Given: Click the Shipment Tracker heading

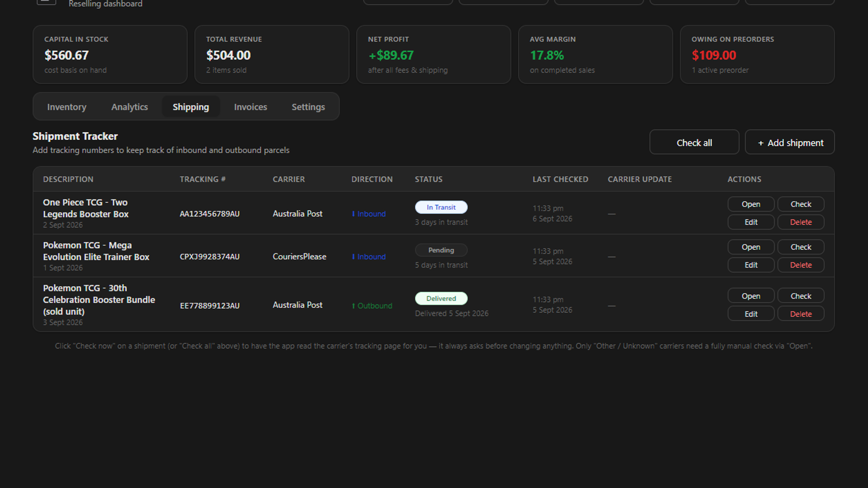Looking at the screenshot, I should (75, 136).
